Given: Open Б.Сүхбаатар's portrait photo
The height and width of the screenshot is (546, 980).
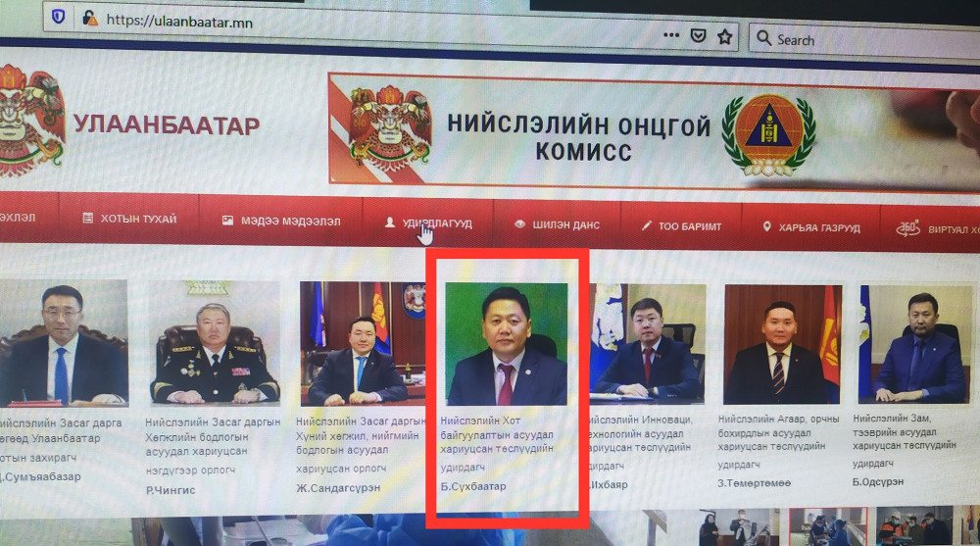Looking at the screenshot, I should coord(507,344).
